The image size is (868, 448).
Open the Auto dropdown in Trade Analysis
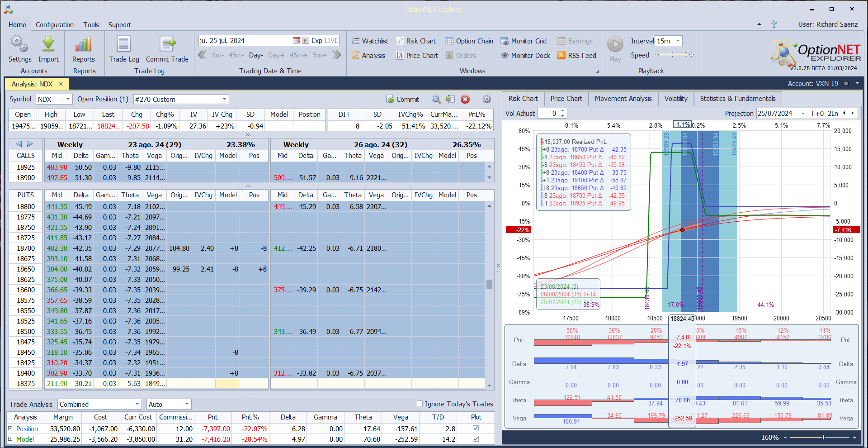pos(187,404)
